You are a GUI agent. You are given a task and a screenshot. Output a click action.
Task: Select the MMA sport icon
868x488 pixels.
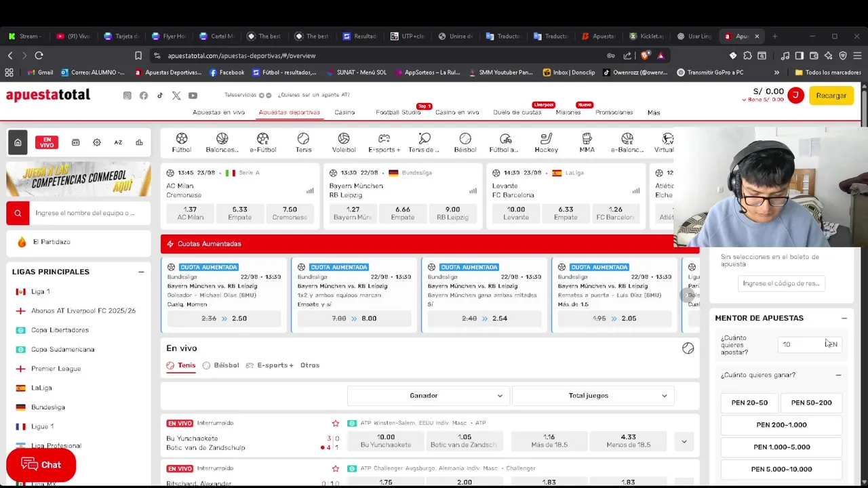(587, 142)
